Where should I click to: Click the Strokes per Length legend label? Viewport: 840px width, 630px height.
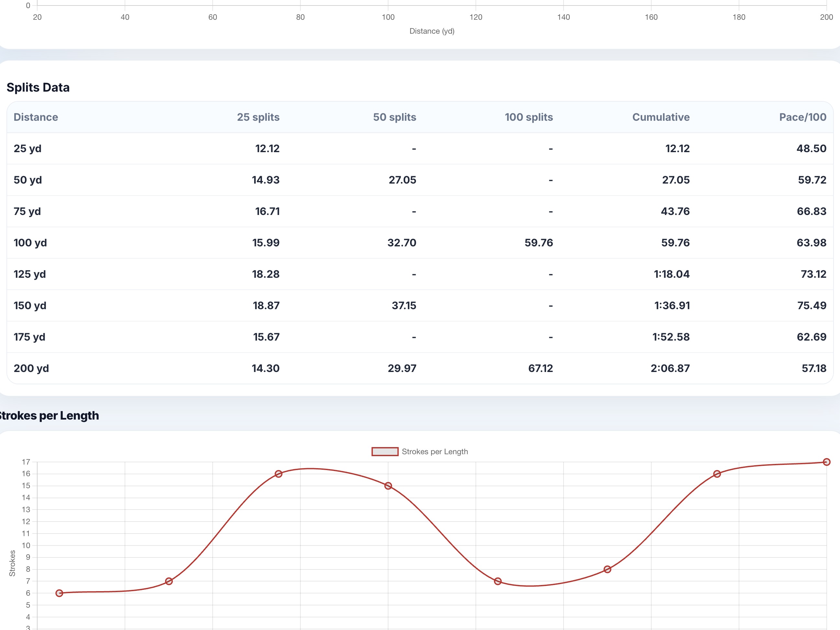click(x=435, y=452)
